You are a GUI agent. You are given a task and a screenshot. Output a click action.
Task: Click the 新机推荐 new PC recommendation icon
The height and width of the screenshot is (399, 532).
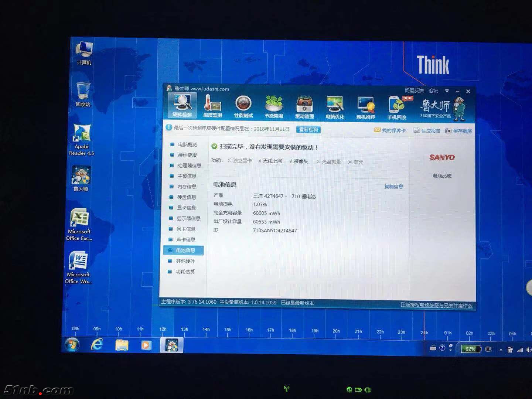point(366,108)
